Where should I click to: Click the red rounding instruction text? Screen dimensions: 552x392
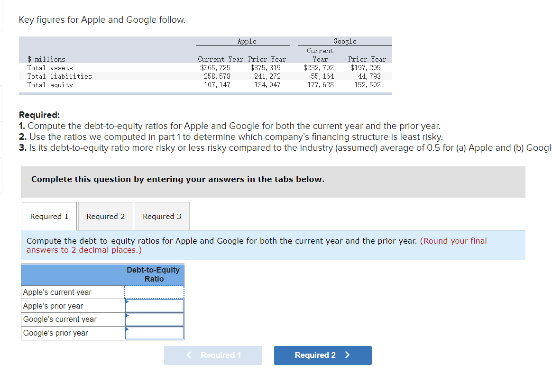257,245
